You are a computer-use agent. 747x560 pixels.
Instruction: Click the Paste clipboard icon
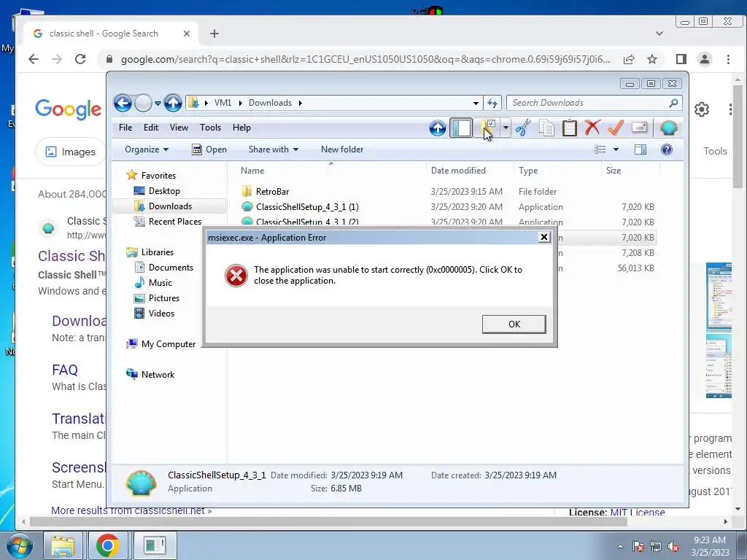tap(569, 128)
